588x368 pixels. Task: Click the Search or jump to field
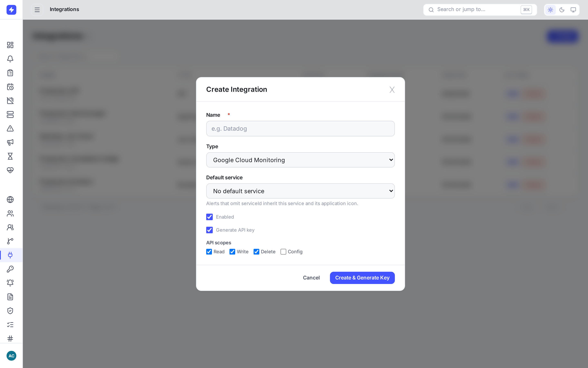click(x=480, y=10)
